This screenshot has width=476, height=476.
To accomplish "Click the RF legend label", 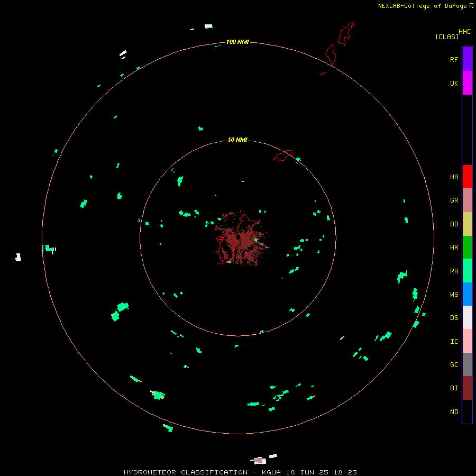I will pyautogui.click(x=454, y=59).
